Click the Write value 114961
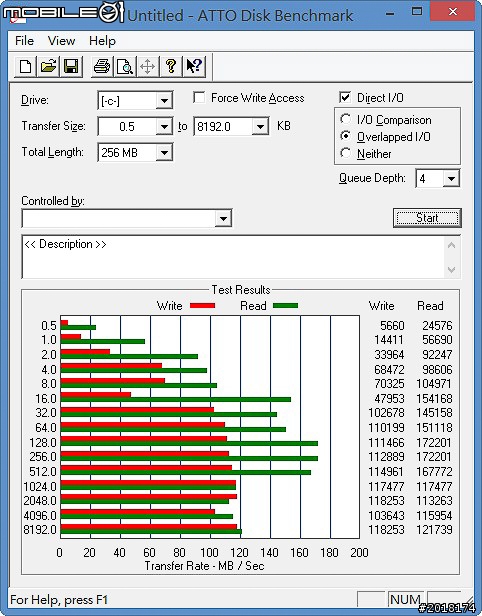The width and height of the screenshot is (482, 616). pyautogui.click(x=386, y=471)
